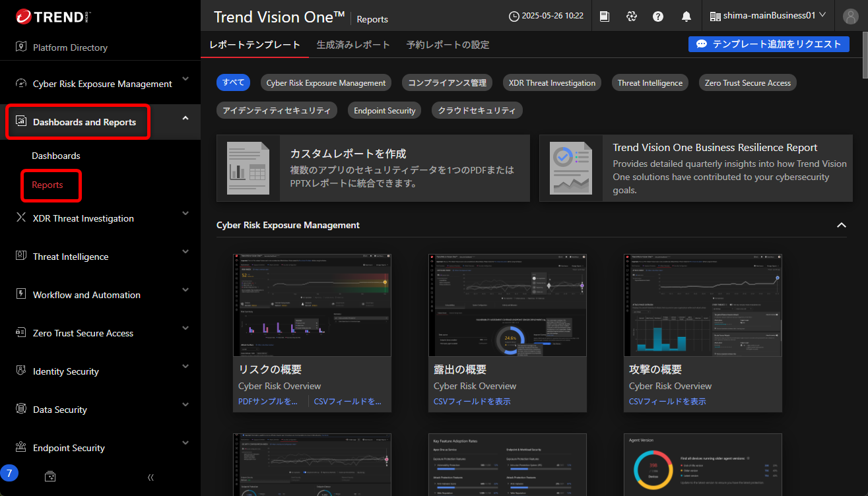Click Zero Trust Secure Access icon
This screenshot has width=868, height=496.
pos(21,332)
